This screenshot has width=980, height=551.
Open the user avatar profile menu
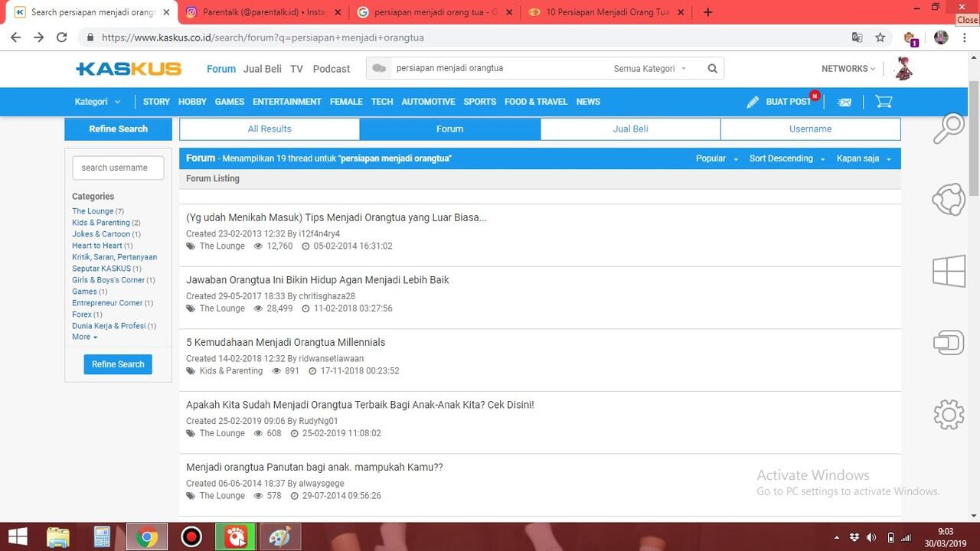[904, 68]
